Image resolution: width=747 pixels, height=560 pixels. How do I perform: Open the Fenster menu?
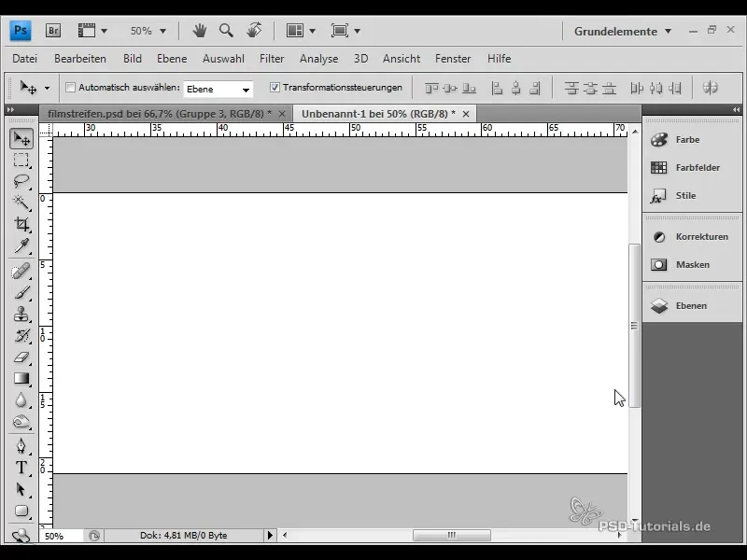coord(453,59)
